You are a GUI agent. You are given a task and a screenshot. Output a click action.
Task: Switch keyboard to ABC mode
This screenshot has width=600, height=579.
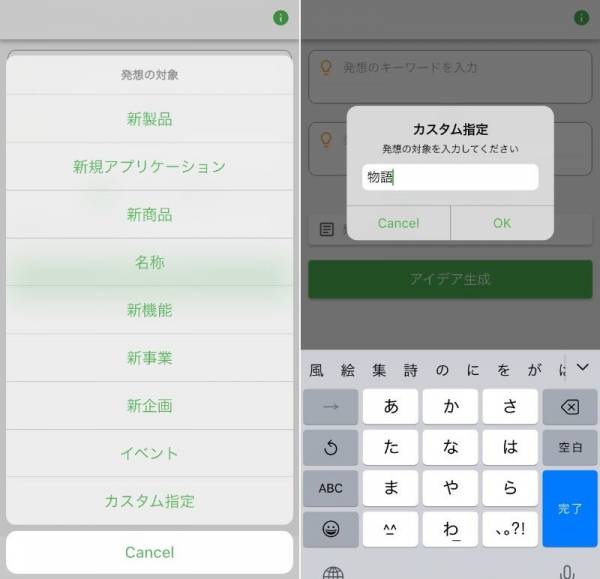coord(330,488)
